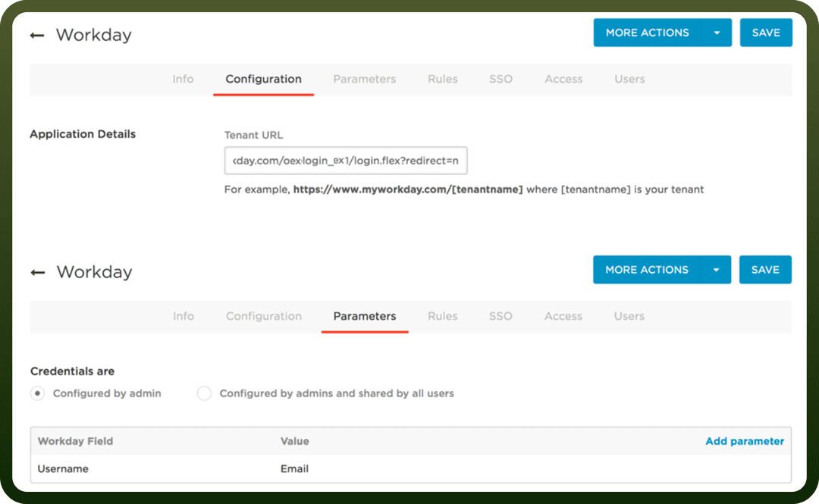Click into the Tenant URL input field
This screenshot has height=504, width=819.
tap(346, 161)
